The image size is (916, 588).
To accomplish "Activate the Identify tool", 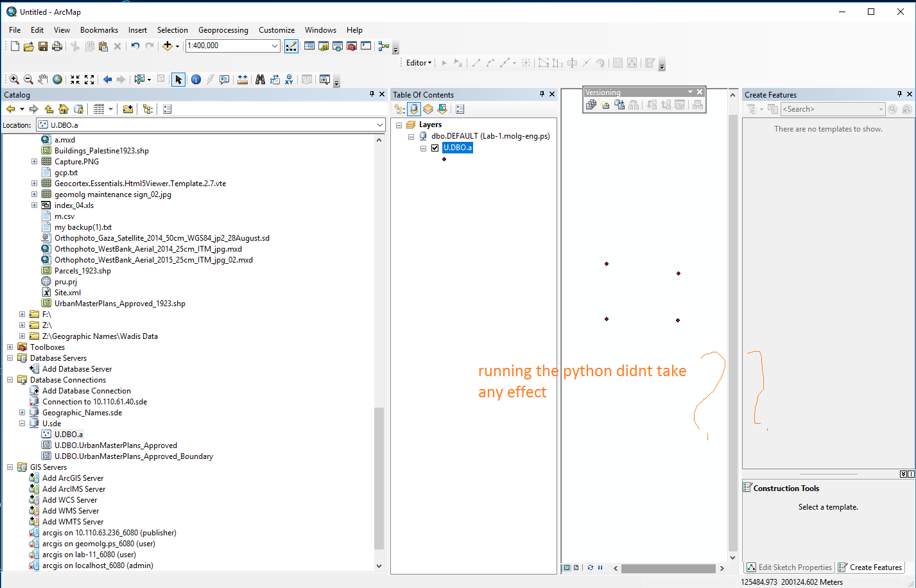I will coord(196,80).
